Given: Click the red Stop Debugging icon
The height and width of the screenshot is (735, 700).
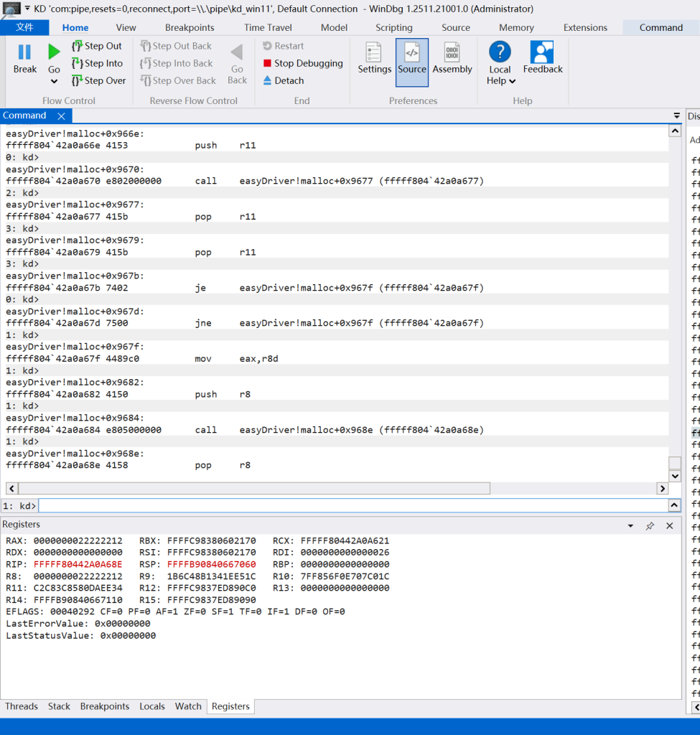Looking at the screenshot, I should tap(267, 63).
